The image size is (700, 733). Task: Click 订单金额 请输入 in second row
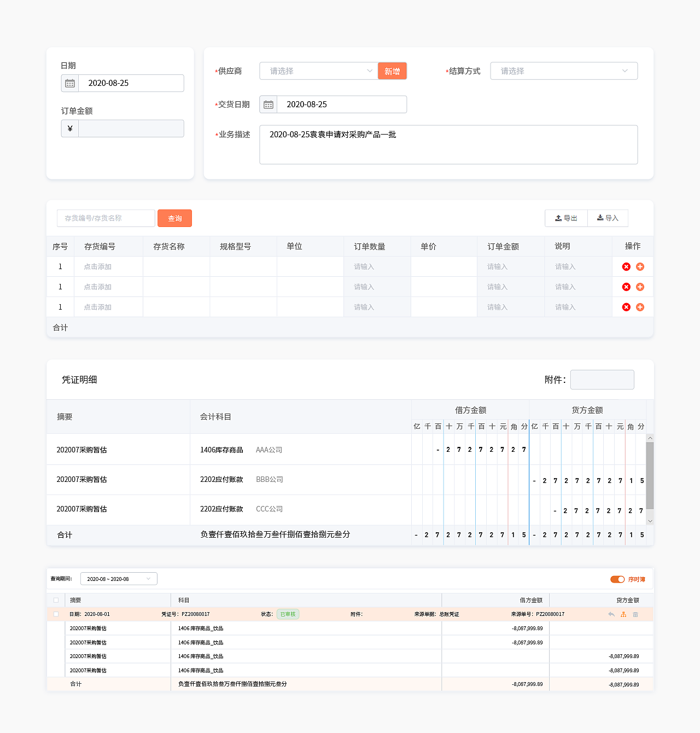pos(498,287)
